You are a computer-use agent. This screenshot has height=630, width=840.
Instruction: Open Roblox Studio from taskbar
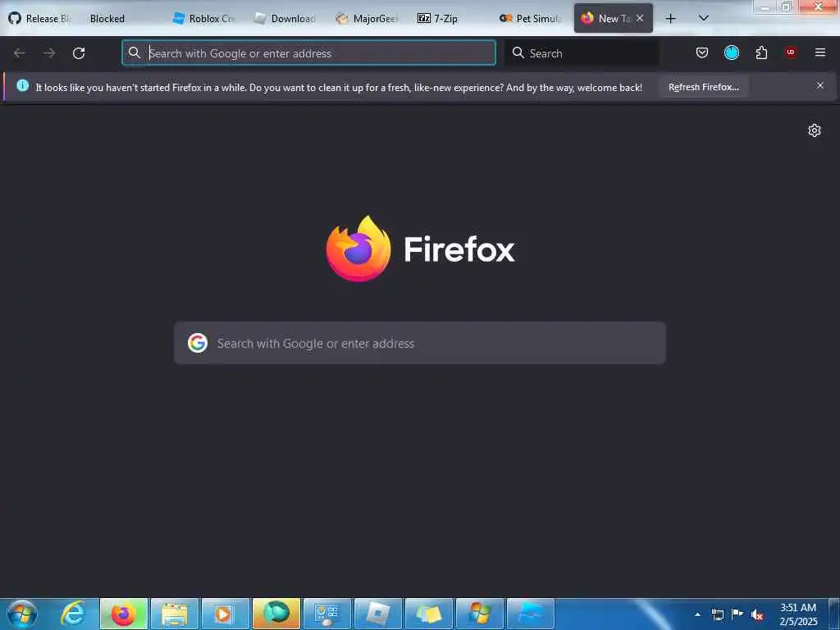point(531,614)
